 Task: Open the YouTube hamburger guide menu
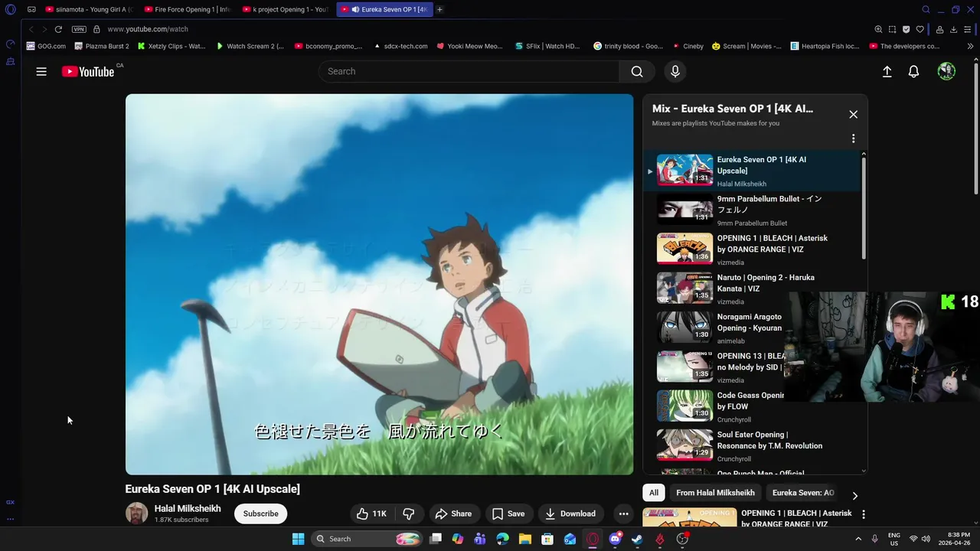(x=41, y=71)
